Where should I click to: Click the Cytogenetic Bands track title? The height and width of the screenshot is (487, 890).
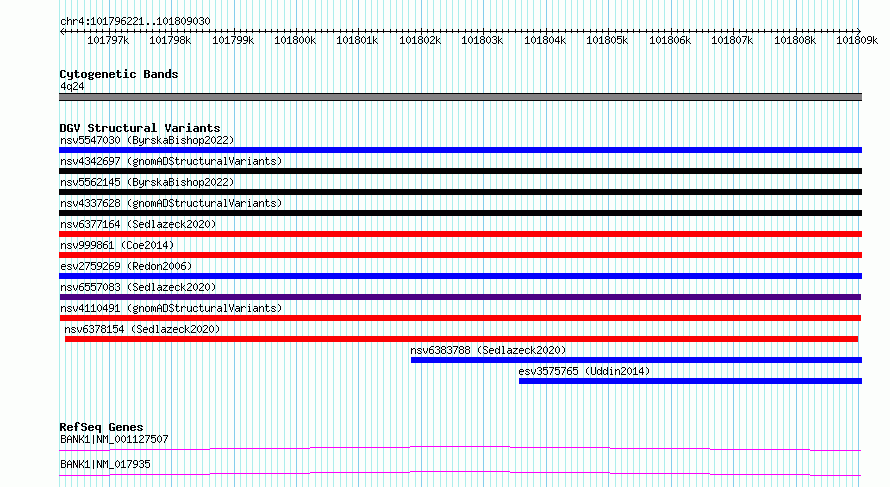[x=119, y=74]
